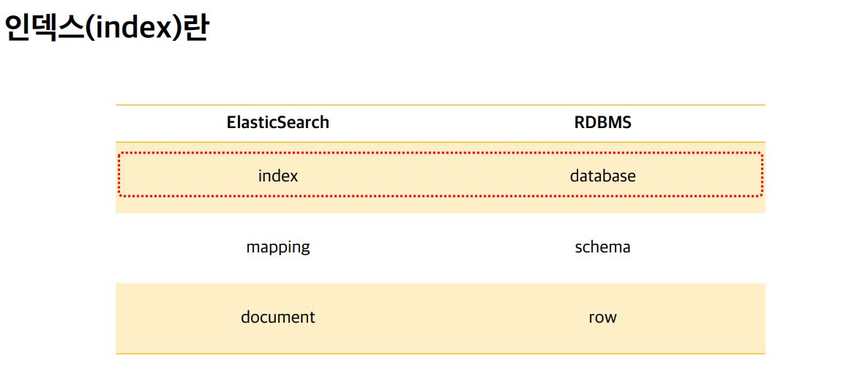Viewport: 868px width, 382px height.
Task: Click the orange line above the header row
Action: (441, 105)
